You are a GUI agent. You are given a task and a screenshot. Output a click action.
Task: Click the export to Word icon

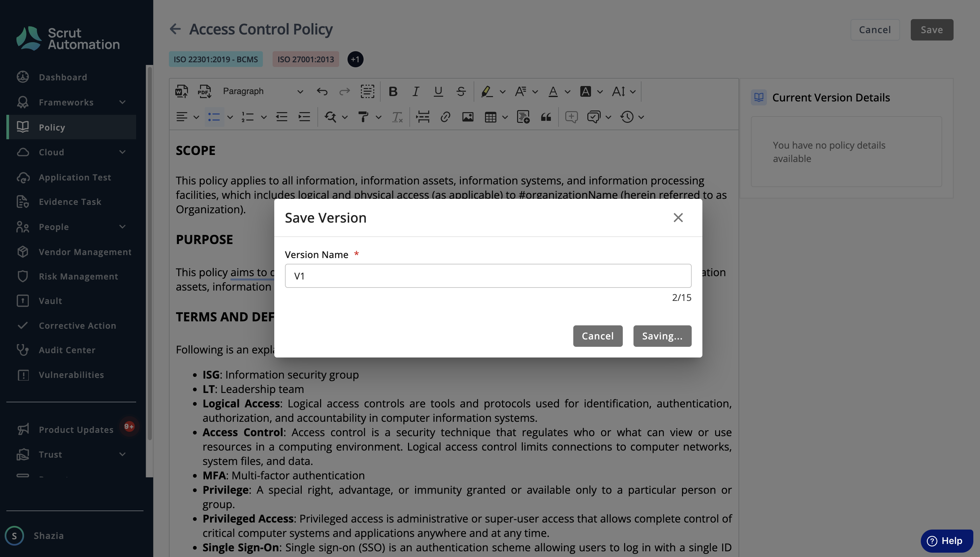click(182, 91)
